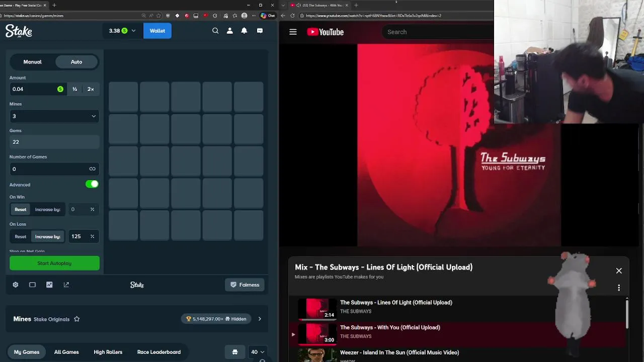Switch to High Rollers tab

(x=108, y=352)
